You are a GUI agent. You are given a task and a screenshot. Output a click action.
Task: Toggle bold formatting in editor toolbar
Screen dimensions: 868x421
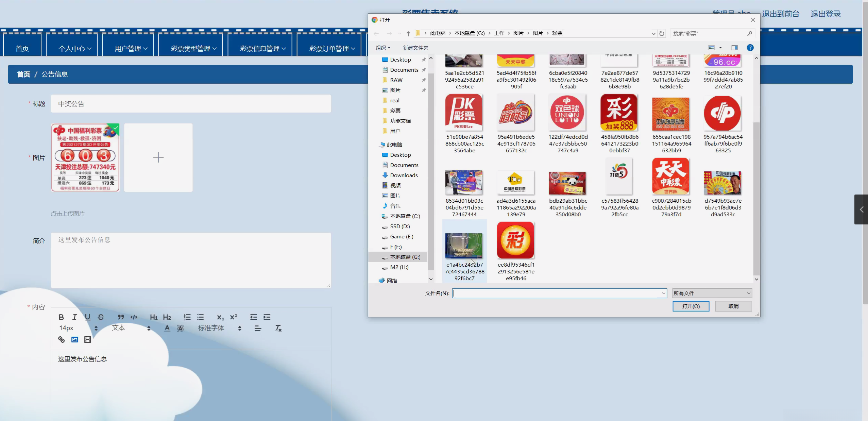(61, 317)
